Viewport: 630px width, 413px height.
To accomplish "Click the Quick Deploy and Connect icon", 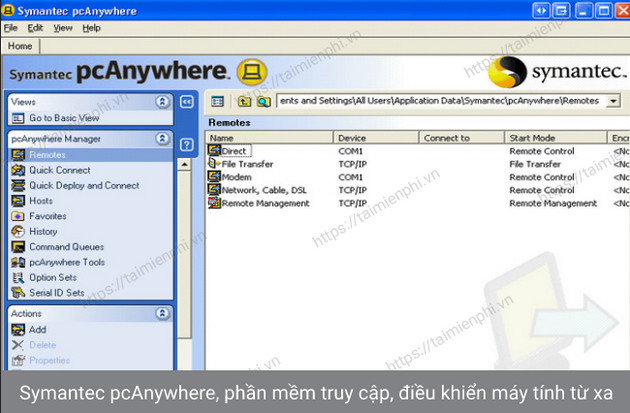I will pyautogui.click(x=18, y=185).
